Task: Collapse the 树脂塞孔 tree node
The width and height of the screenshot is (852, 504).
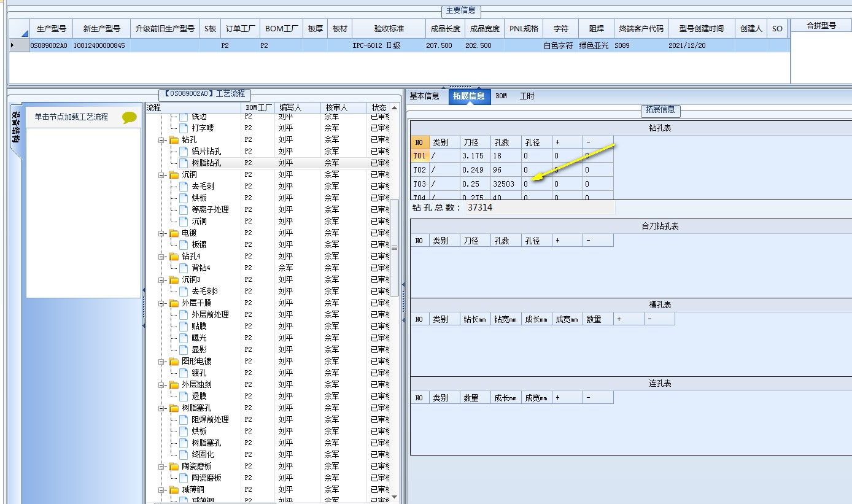Action: 162,408
